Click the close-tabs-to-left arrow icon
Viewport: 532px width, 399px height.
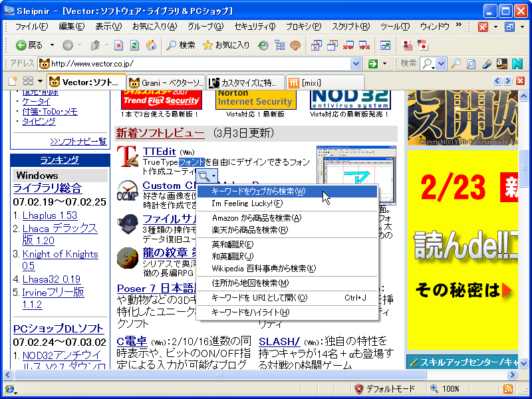348,45
